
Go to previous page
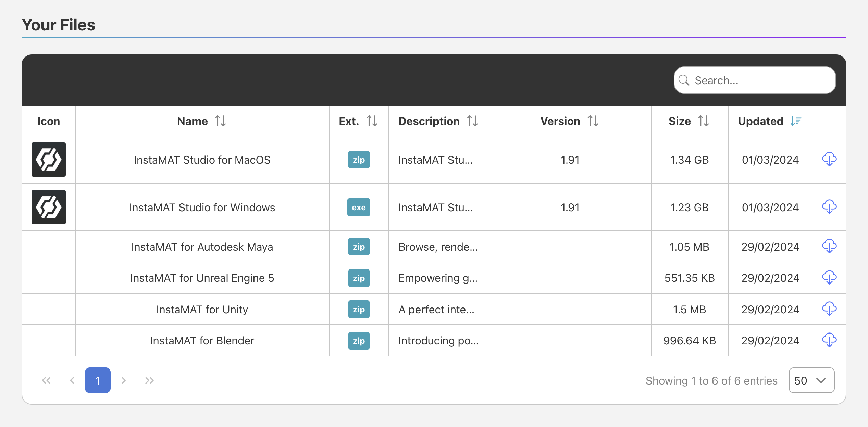(72, 380)
